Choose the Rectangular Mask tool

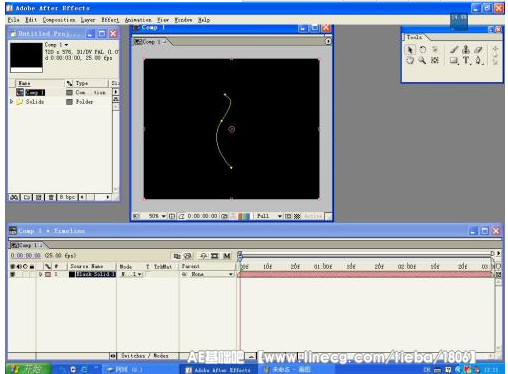454,61
